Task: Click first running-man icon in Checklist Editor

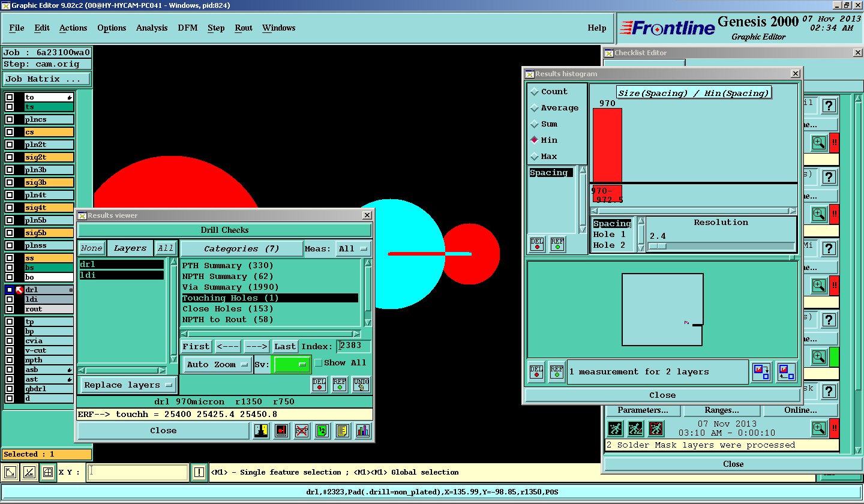Action: click(x=615, y=428)
